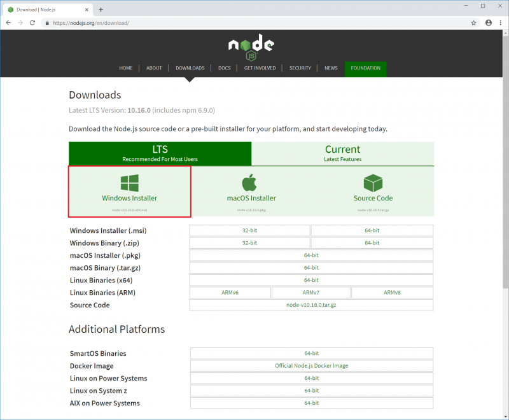Viewport: 509px width, 420px height.
Task: Click the scrollbar down arrow
Action: click(x=505, y=416)
